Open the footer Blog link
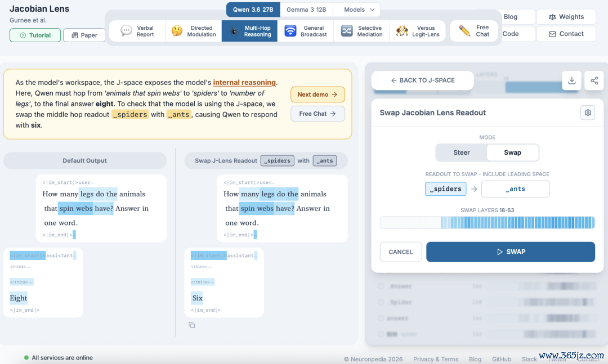 [x=475, y=359]
